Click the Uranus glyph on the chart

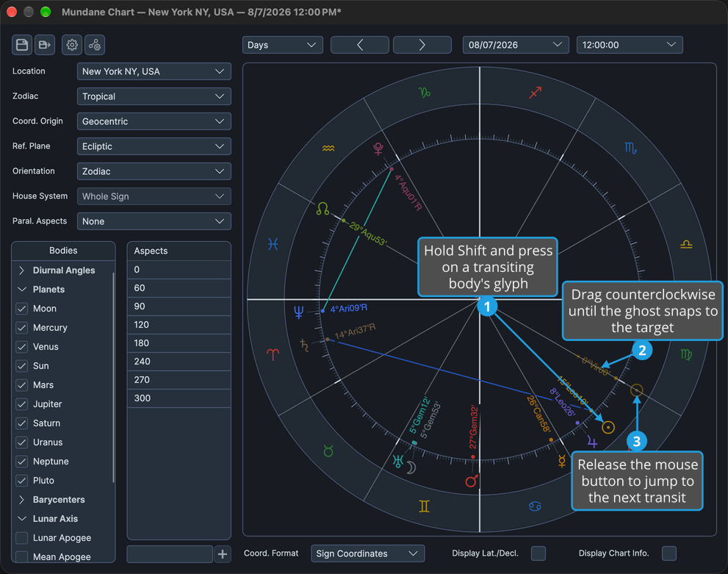[x=398, y=461]
